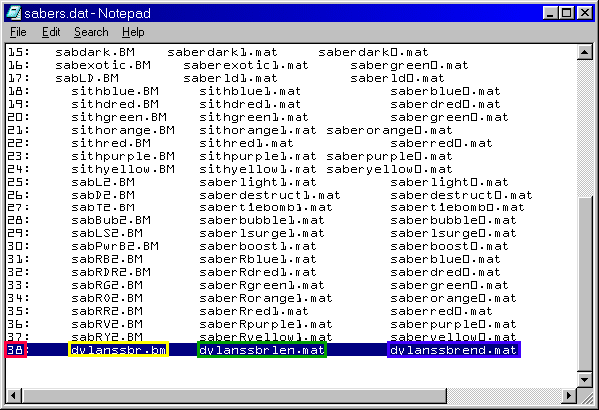Click sithpurple.BM on line 23
This screenshot has height=410, width=599.
(x=123, y=156)
